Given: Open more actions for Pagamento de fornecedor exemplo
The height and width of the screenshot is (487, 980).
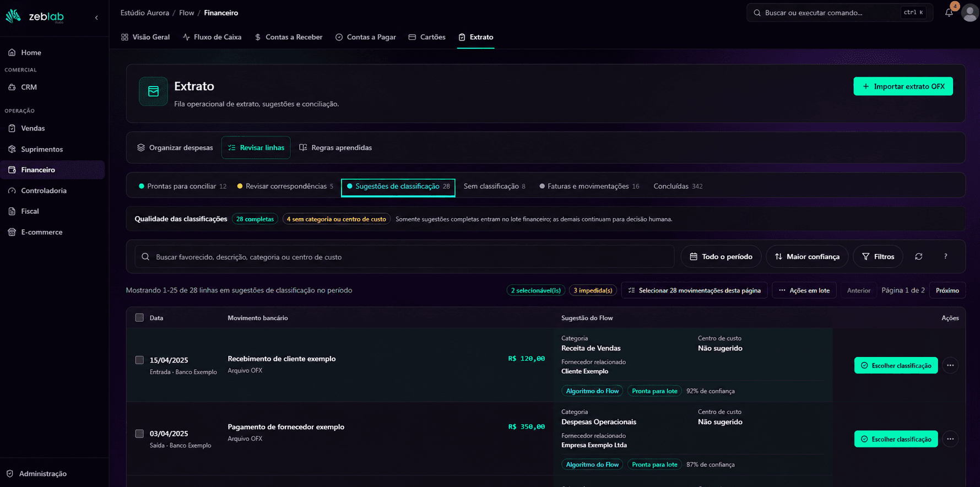Looking at the screenshot, I should tap(950, 439).
